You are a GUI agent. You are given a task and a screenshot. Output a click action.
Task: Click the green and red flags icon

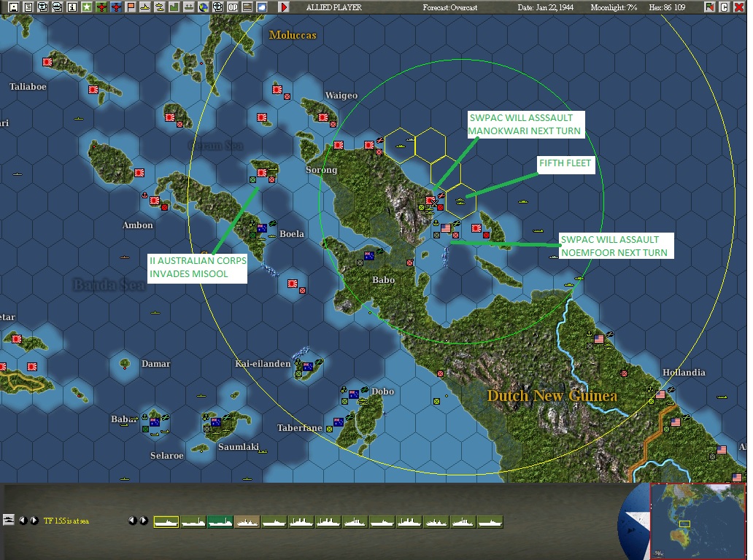click(x=709, y=7)
